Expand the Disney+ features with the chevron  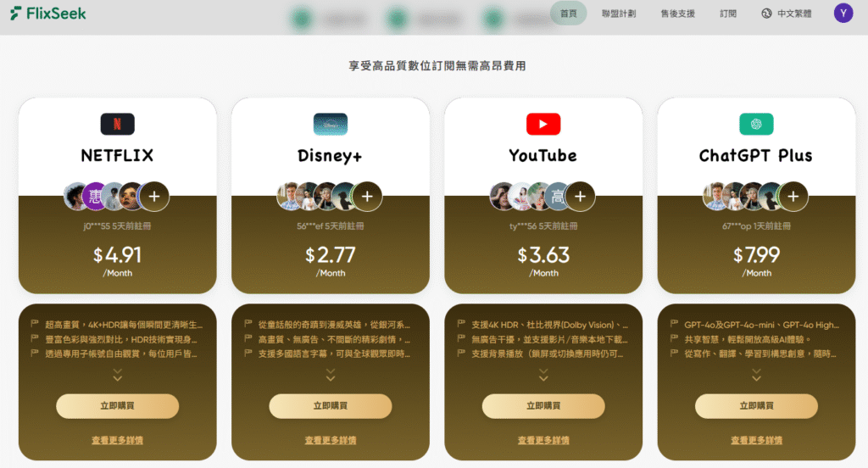point(331,375)
